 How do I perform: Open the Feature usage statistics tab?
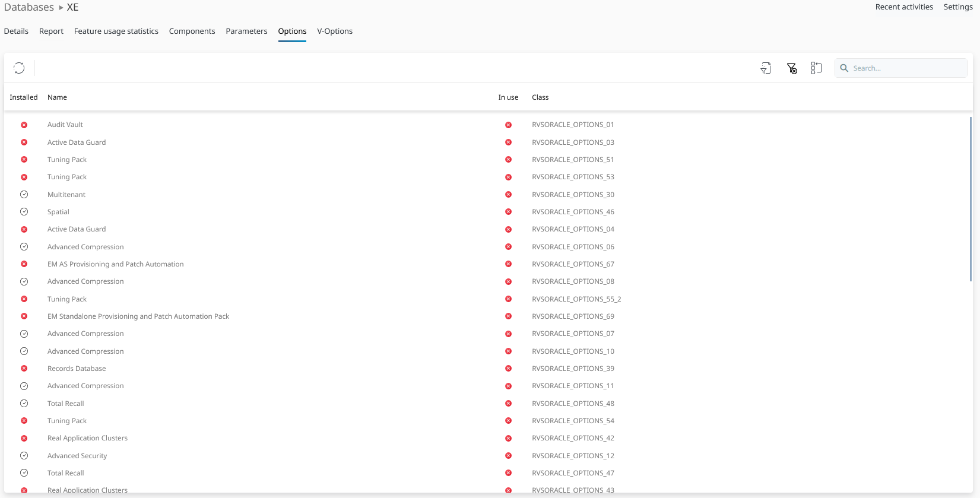pos(116,31)
